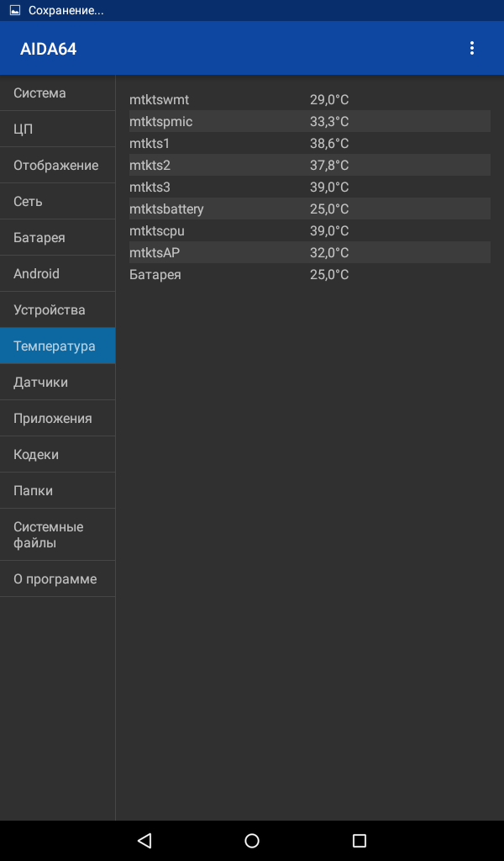The image size is (504, 861).
Task: Select the mtktscpu temperature row
Action: (310, 230)
